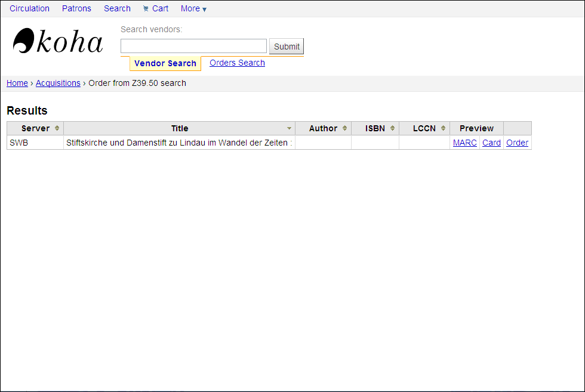Click the Order link for Stiftskirche record
Image resolution: width=585 pixels, height=392 pixels.
click(x=517, y=143)
